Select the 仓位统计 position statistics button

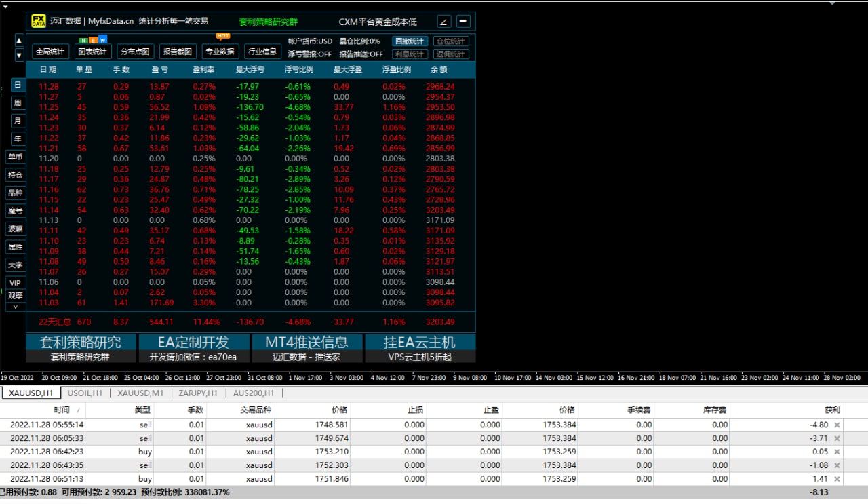pyautogui.click(x=451, y=41)
